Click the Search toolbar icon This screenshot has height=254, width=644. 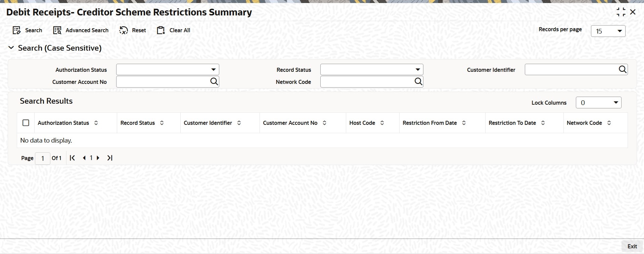[x=16, y=31]
